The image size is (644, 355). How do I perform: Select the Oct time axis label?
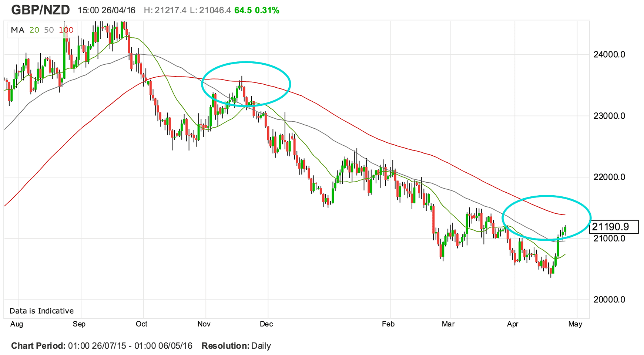point(141,324)
